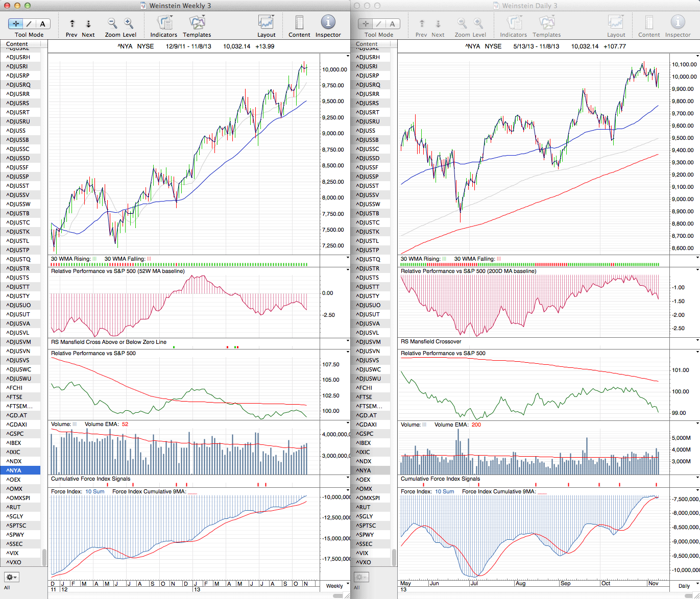The height and width of the screenshot is (599, 700).
Task: Open the gear action menu below symbol list
Action: pyautogui.click(x=11, y=577)
